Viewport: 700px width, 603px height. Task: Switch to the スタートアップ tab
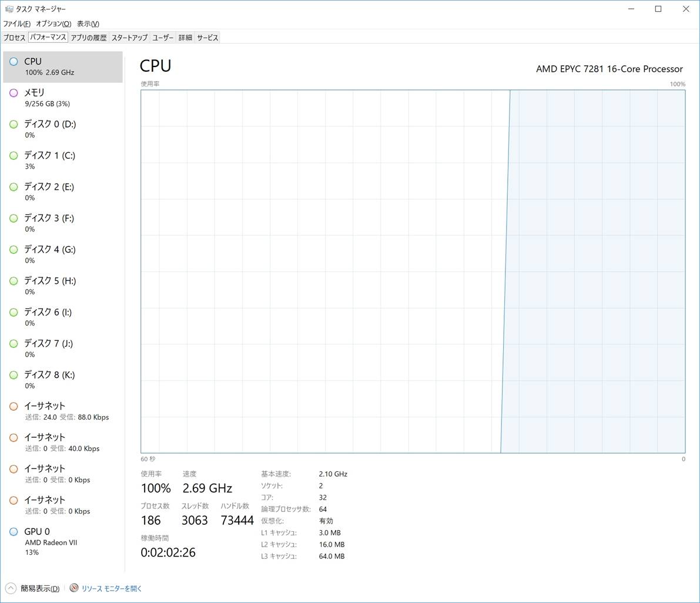[128, 37]
